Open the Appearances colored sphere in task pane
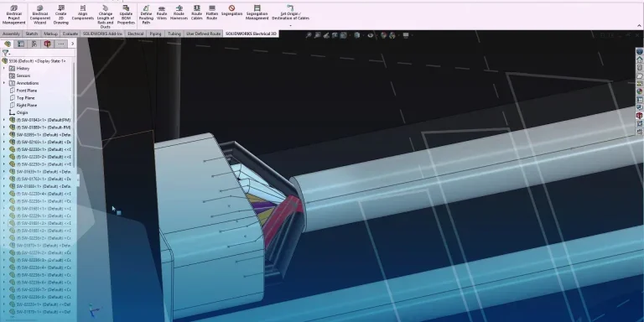Viewport: 644px width, 322px height. tap(640, 91)
